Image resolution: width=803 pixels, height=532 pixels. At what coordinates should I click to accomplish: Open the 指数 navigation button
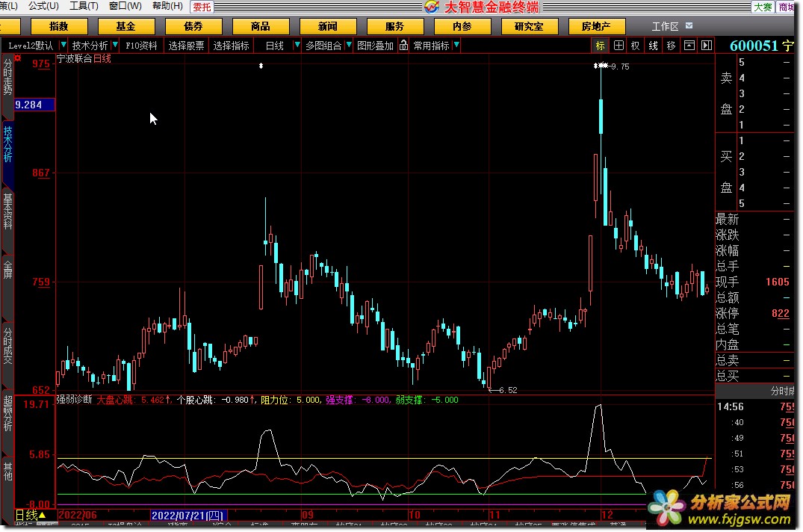59,26
